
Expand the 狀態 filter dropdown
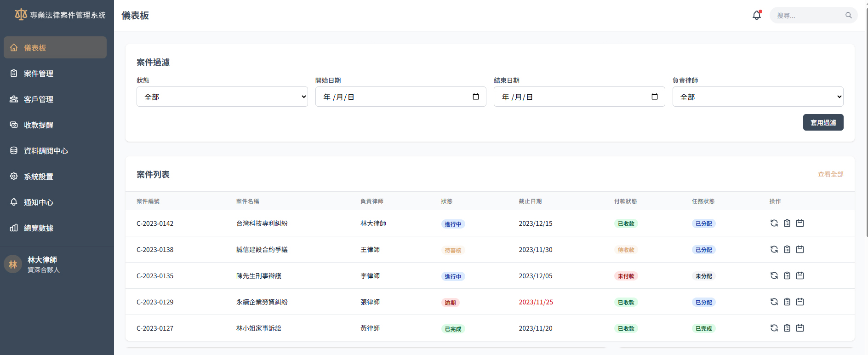tap(222, 97)
